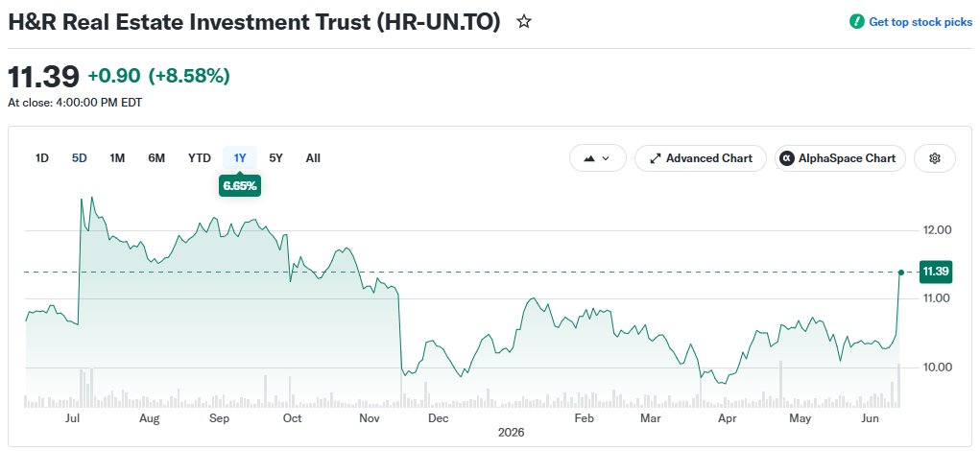This screenshot has width=980, height=451.
Task: Click the green endpoint dot on price line
Action: [x=900, y=272]
